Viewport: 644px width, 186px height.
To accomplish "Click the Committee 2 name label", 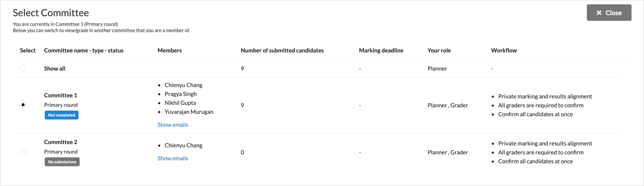I will coord(61,142).
